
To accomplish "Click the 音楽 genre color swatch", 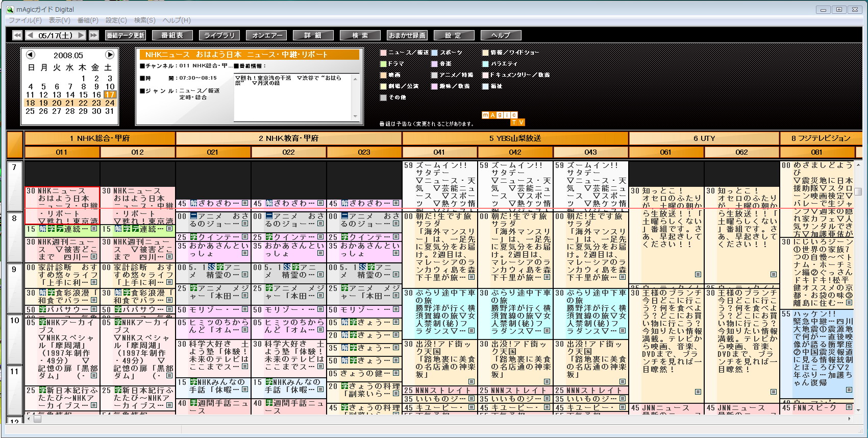I will click(x=434, y=64).
